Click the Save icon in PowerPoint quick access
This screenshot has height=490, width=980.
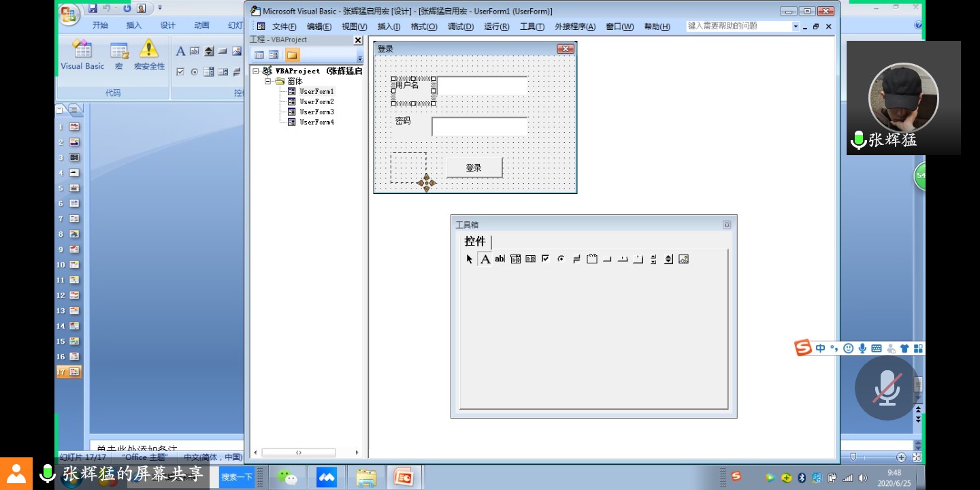pyautogui.click(x=93, y=9)
